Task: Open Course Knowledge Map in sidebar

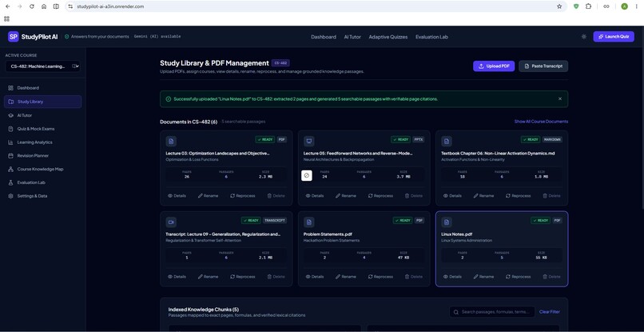Action: click(x=42, y=169)
